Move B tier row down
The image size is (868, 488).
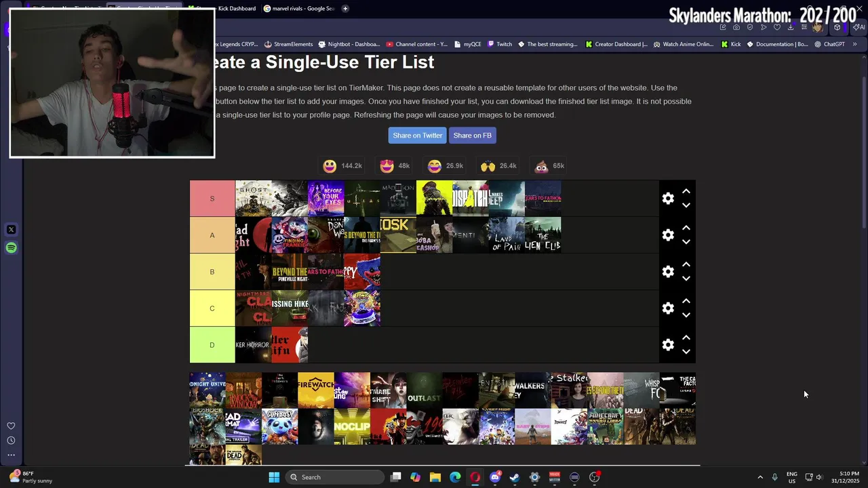(x=686, y=279)
